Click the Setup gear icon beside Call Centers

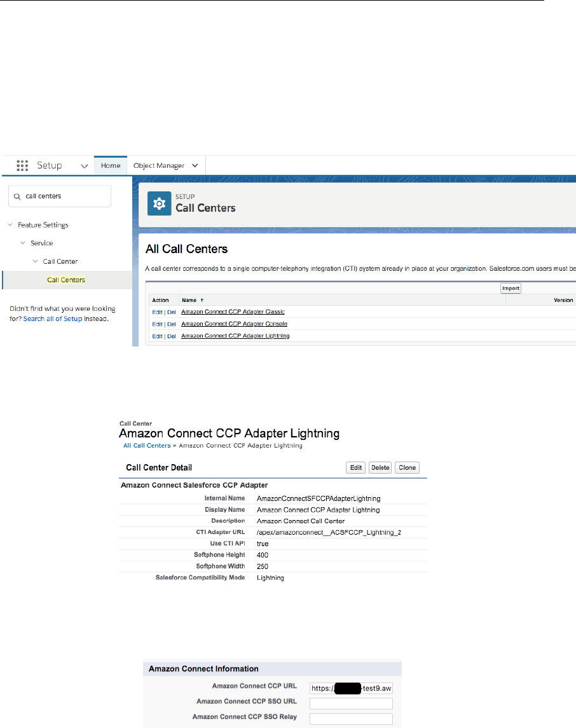click(x=159, y=203)
